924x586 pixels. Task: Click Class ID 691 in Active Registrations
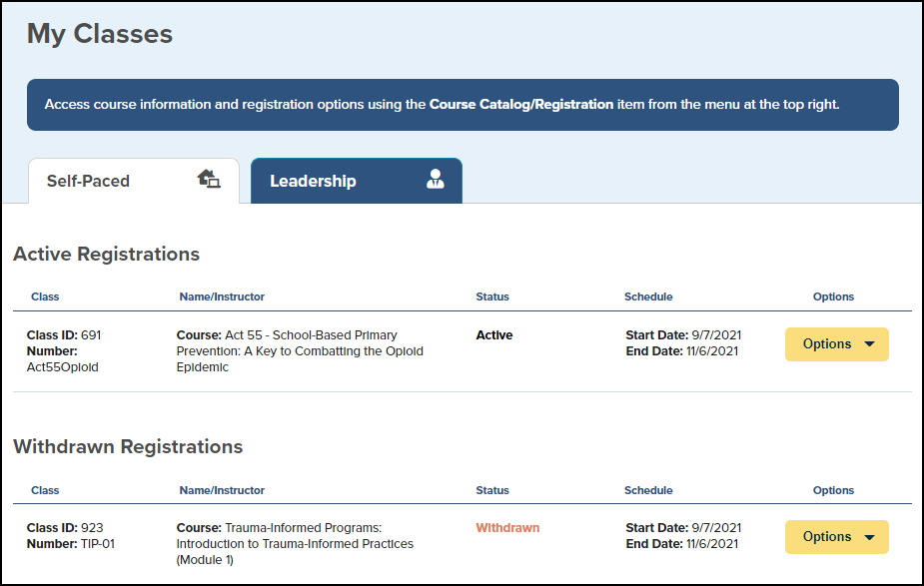pos(64,335)
